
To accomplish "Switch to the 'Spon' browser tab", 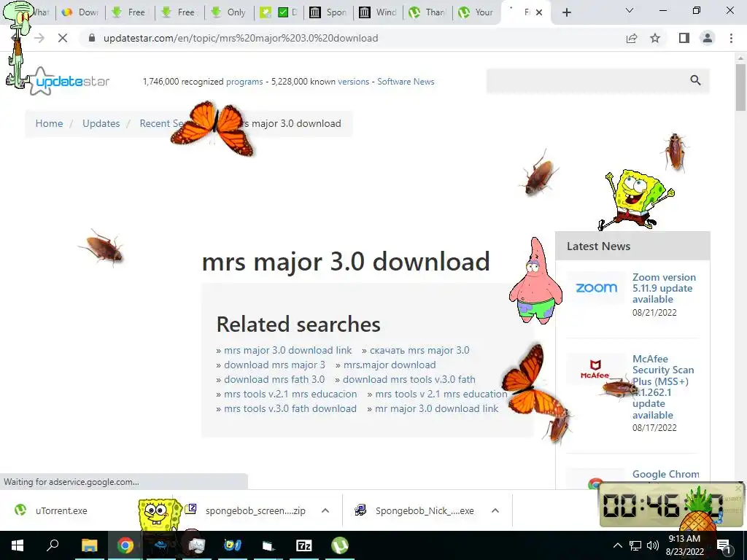I will point(328,12).
